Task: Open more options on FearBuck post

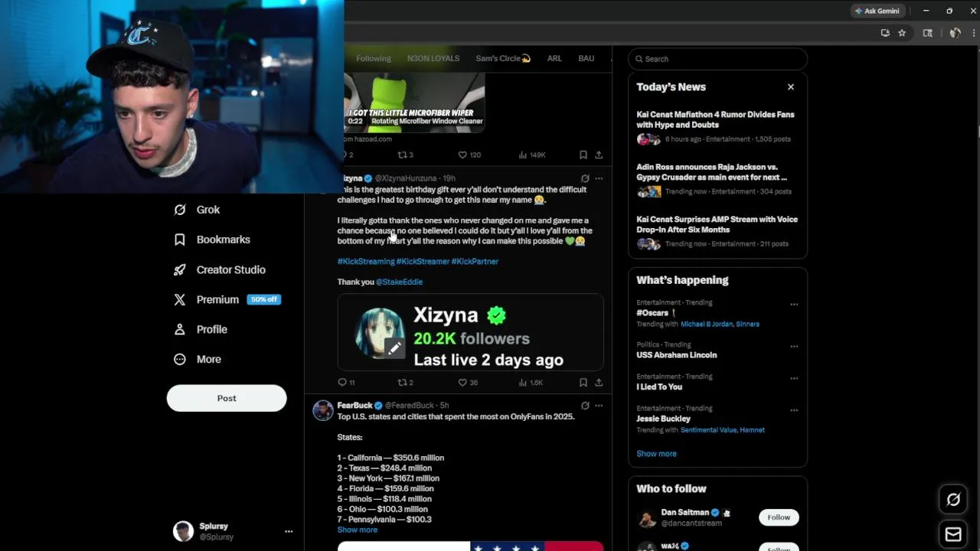Action: tap(599, 406)
